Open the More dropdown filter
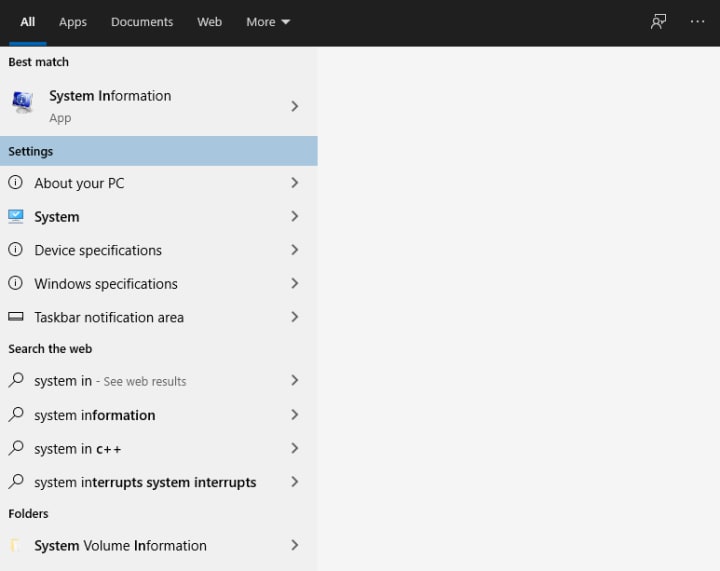The image size is (720, 571). point(268,22)
